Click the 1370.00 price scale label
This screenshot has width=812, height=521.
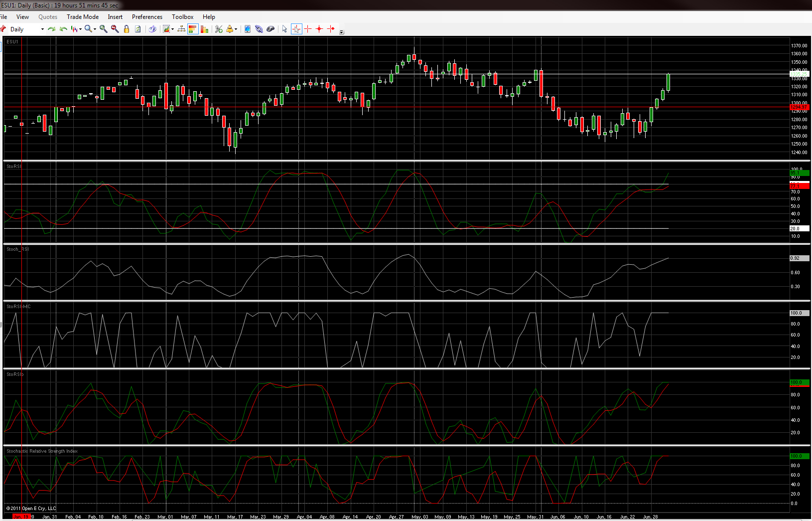[799, 46]
